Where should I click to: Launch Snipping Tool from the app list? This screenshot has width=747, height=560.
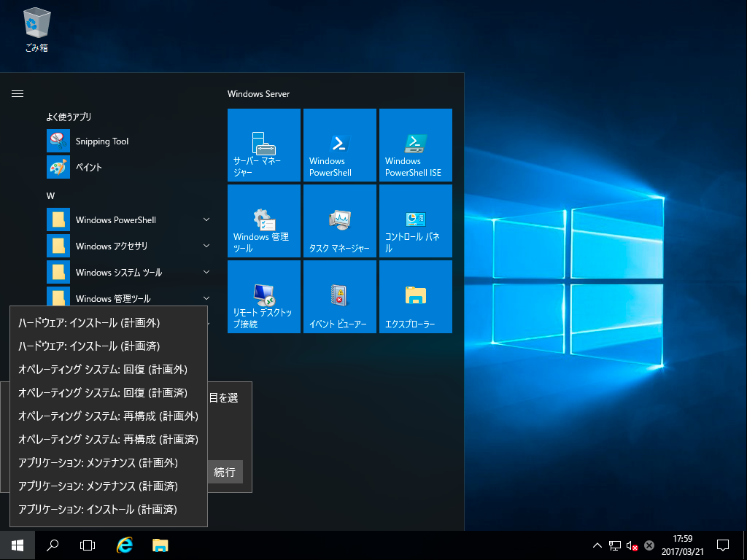[102, 141]
